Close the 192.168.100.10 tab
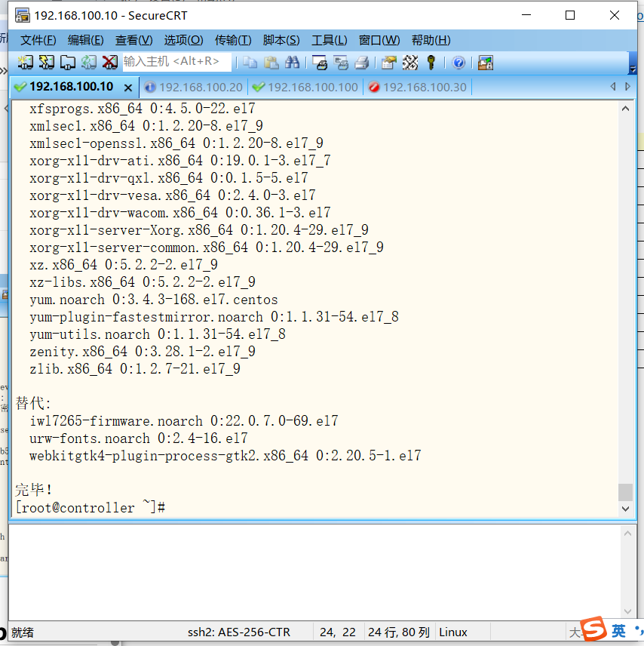This screenshot has width=644, height=646. pyautogui.click(x=127, y=88)
